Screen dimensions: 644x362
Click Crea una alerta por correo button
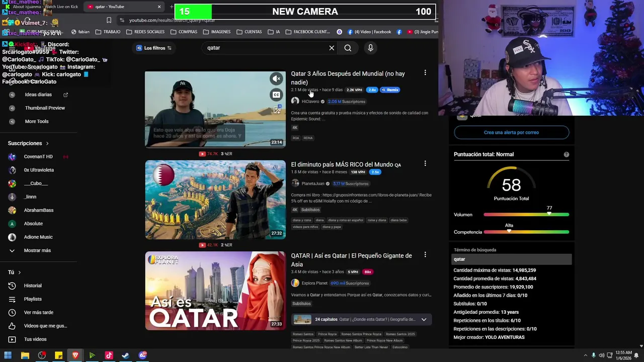tap(511, 132)
